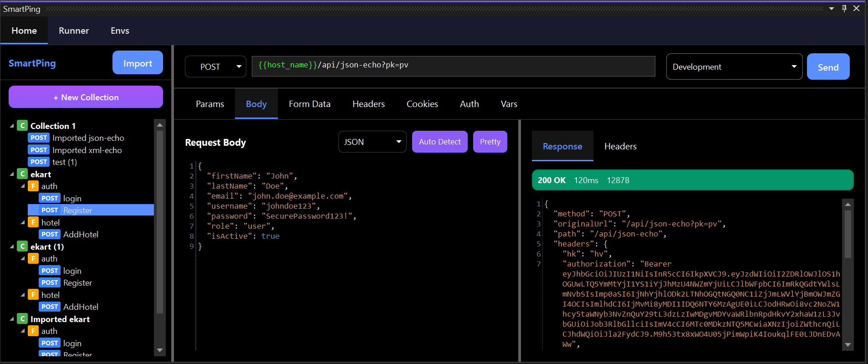Open the POST method dropdown
Screen dimensions: 868x364
215,67
